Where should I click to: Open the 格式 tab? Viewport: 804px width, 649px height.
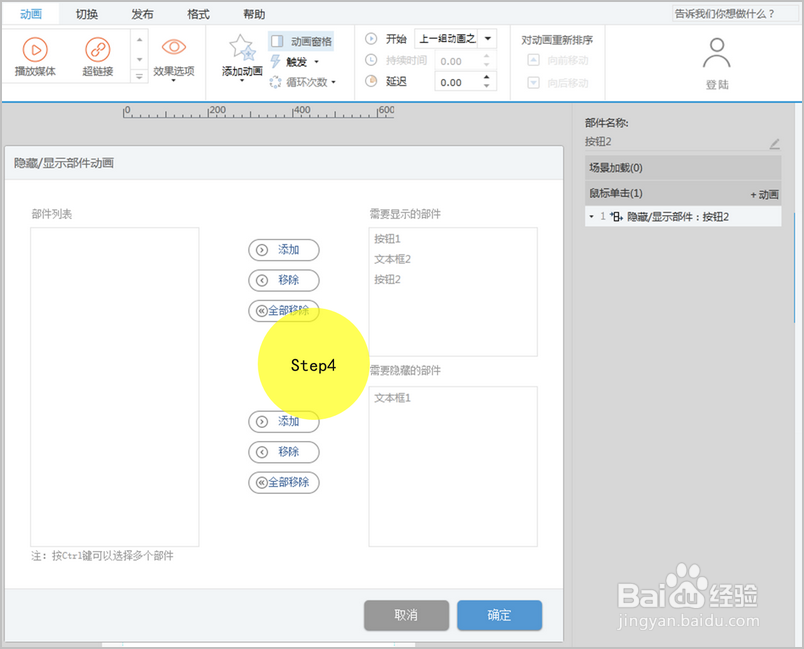click(198, 14)
